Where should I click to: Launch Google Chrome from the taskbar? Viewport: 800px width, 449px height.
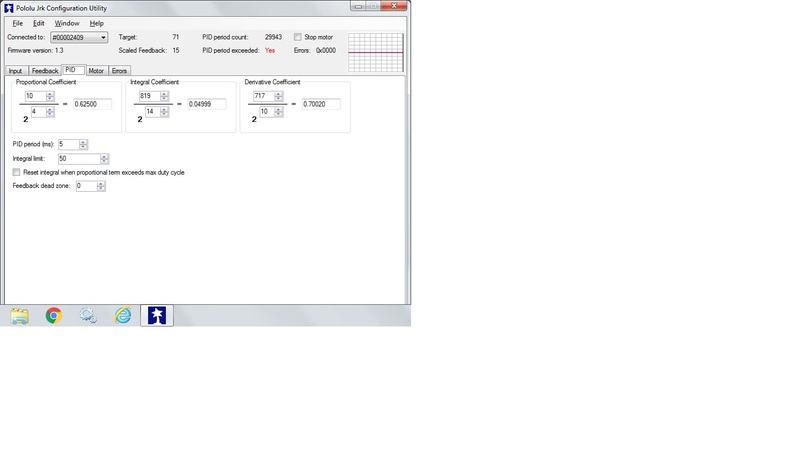tap(54, 316)
